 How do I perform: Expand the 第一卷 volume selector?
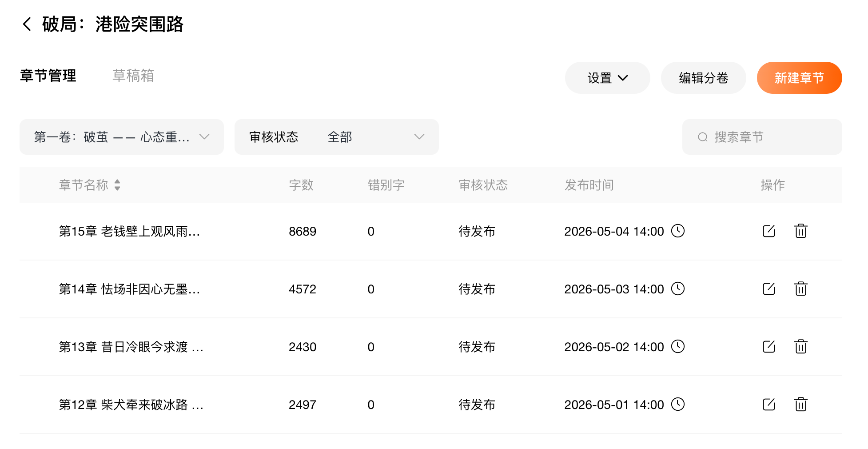[x=121, y=137]
